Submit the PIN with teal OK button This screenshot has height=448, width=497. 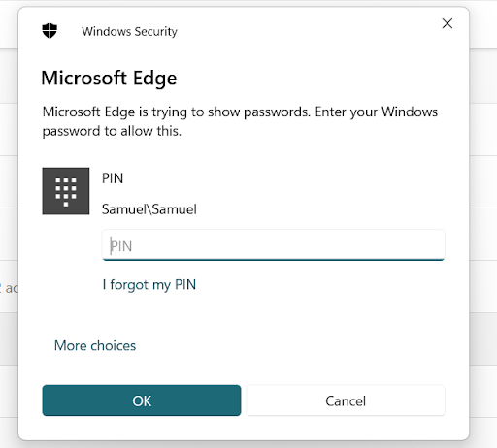[142, 400]
